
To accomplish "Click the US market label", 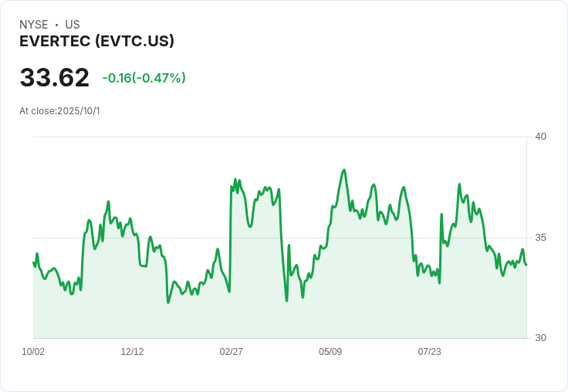I will 73,25.
